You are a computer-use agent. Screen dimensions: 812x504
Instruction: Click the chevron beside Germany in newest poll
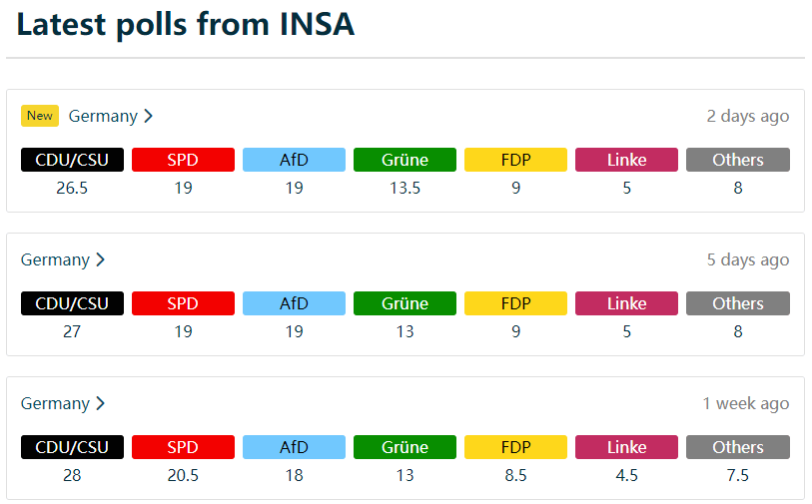click(148, 116)
